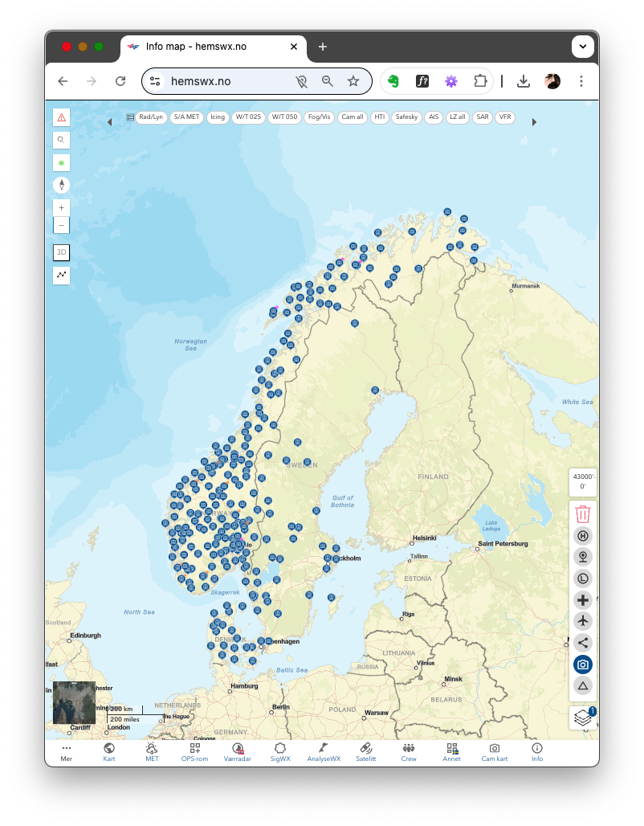This screenshot has height=826, width=644.
Task: Reset map orientation with compass icon
Action: click(61, 185)
